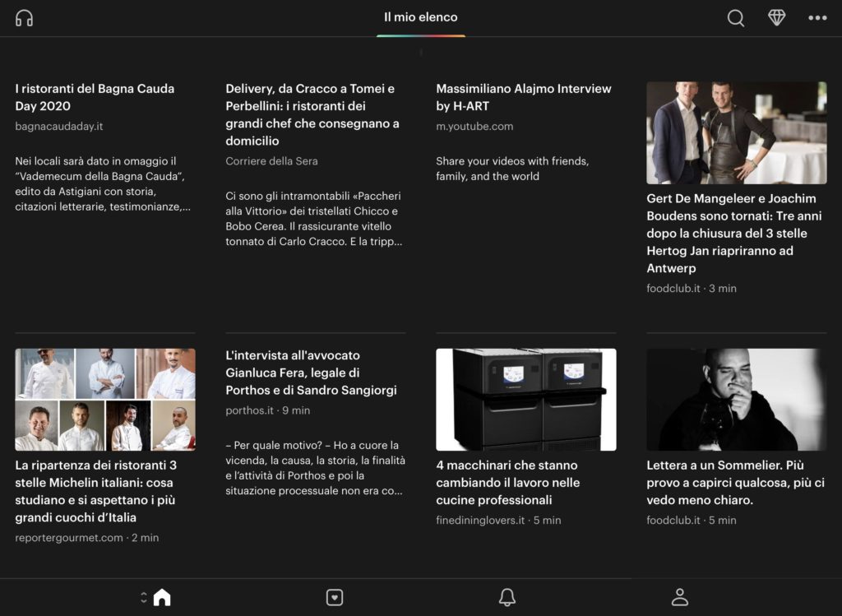The image size is (842, 616).
Task: Open the three-dot more options menu
Action: pos(817,18)
